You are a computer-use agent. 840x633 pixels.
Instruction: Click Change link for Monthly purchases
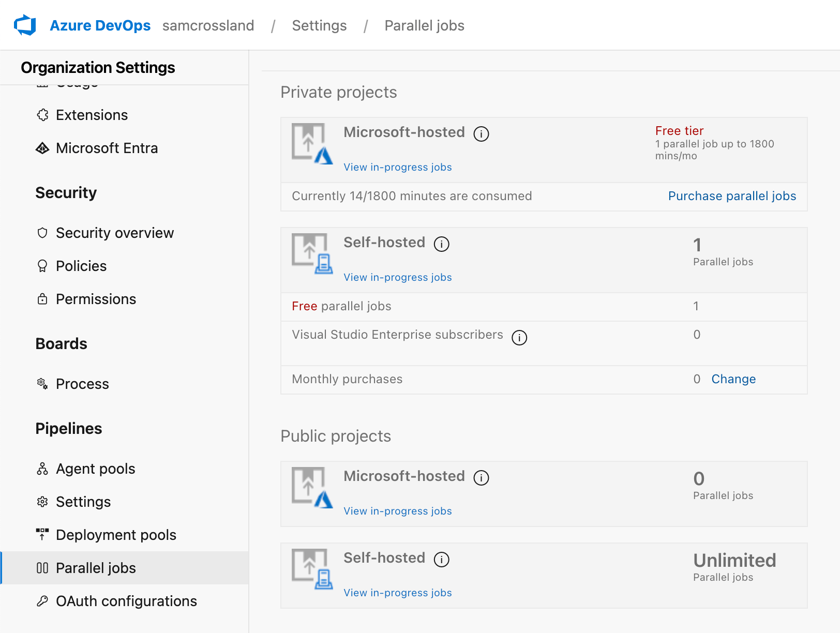tap(733, 379)
